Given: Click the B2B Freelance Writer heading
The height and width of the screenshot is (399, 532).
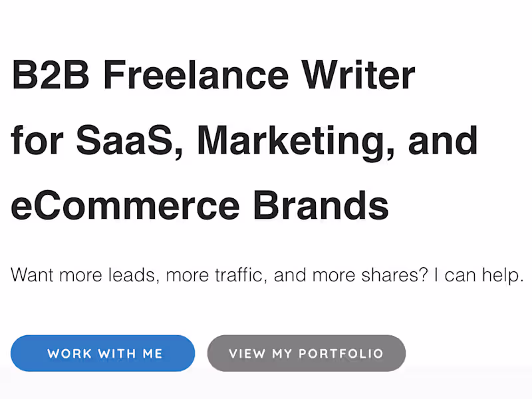Looking at the screenshot, I should 213,74.
